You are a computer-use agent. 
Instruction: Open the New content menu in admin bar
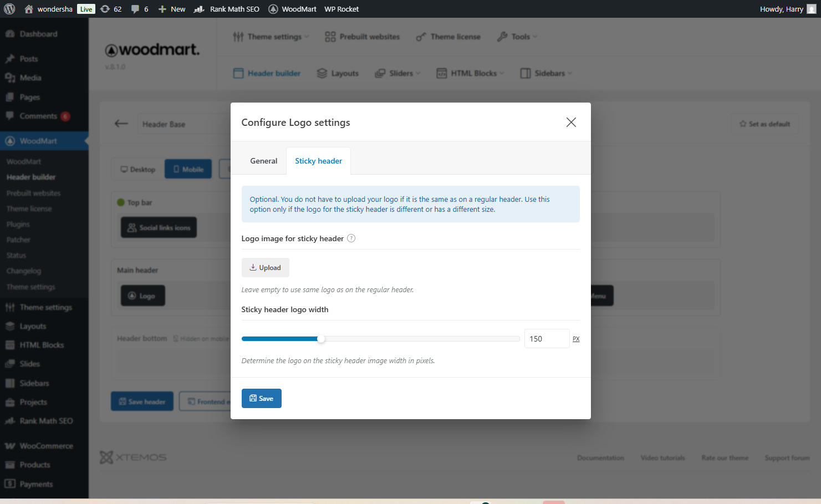coord(172,9)
